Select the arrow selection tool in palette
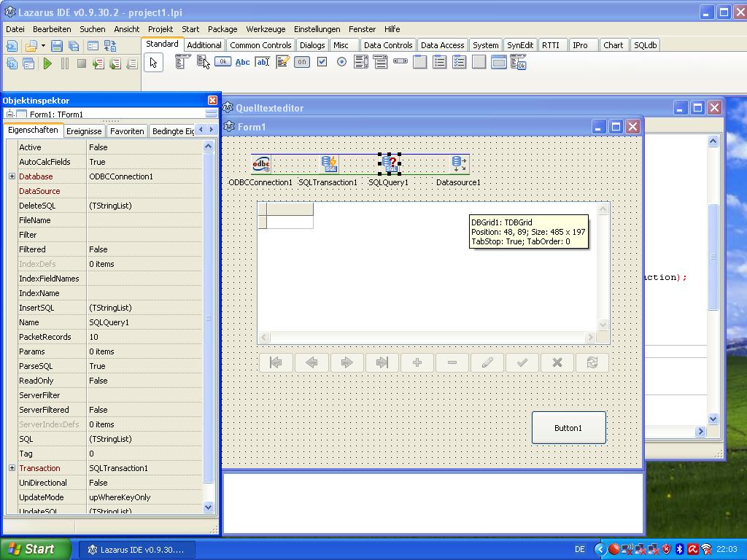747x560 pixels. pos(153,63)
